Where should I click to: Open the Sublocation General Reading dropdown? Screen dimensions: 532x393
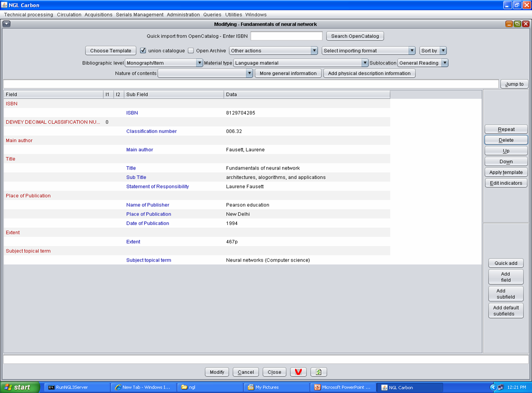tap(423, 63)
